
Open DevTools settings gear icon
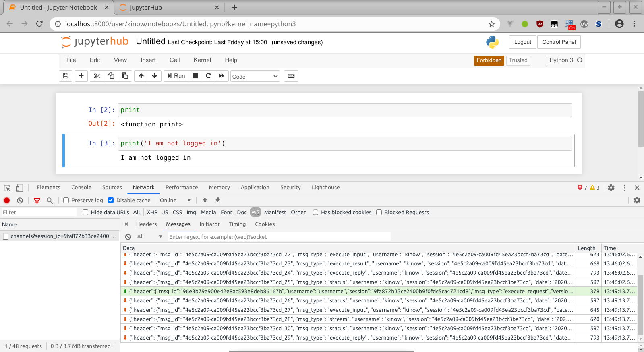[611, 188]
